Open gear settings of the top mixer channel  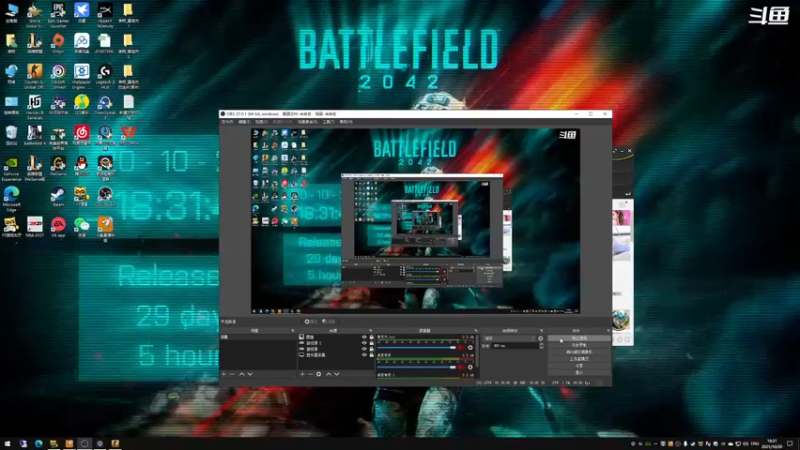(470, 347)
